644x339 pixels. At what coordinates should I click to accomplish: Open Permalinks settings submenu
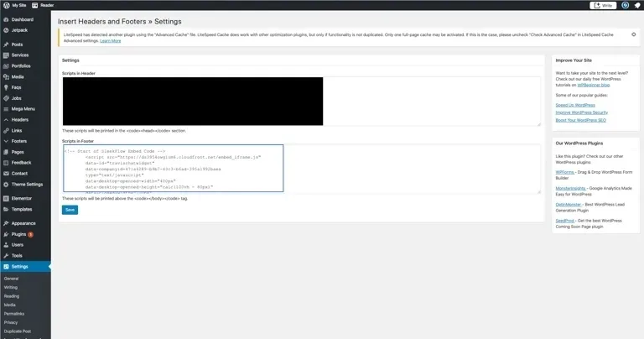(14, 314)
